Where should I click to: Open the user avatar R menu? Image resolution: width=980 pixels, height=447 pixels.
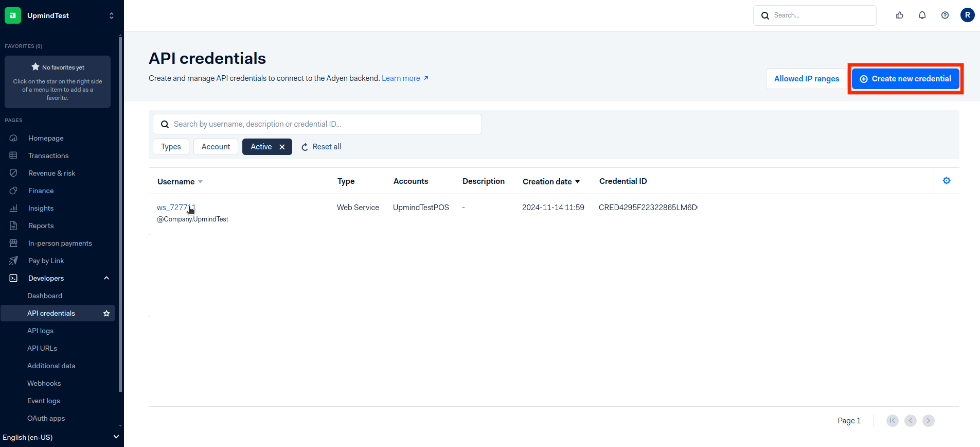[x=968, y=15]
